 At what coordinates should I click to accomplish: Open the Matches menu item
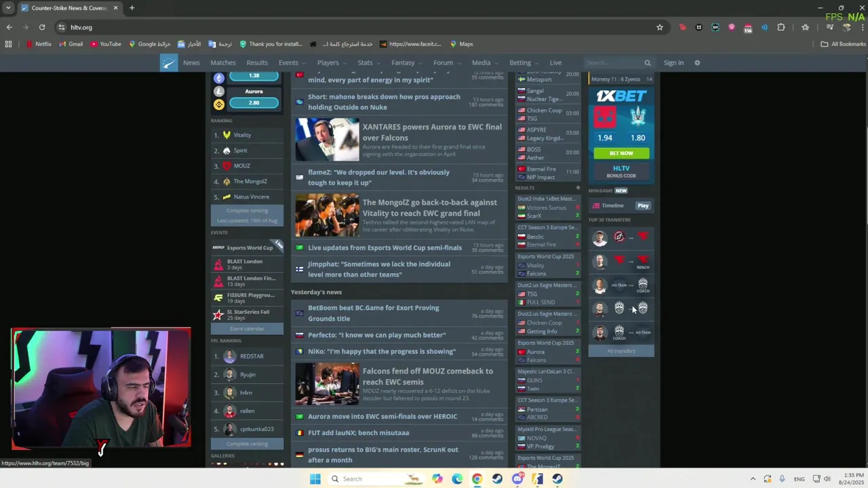[x=223, y=63]
